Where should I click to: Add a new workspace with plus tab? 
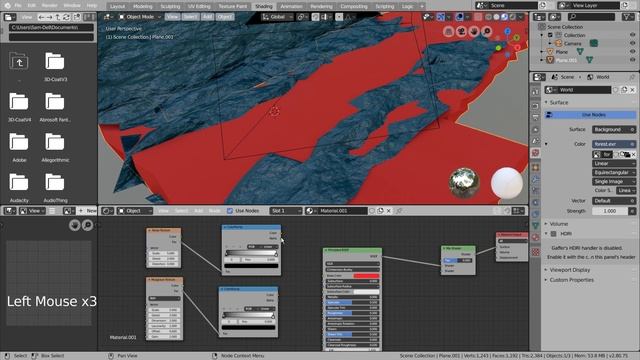click(x=422, y=7)
